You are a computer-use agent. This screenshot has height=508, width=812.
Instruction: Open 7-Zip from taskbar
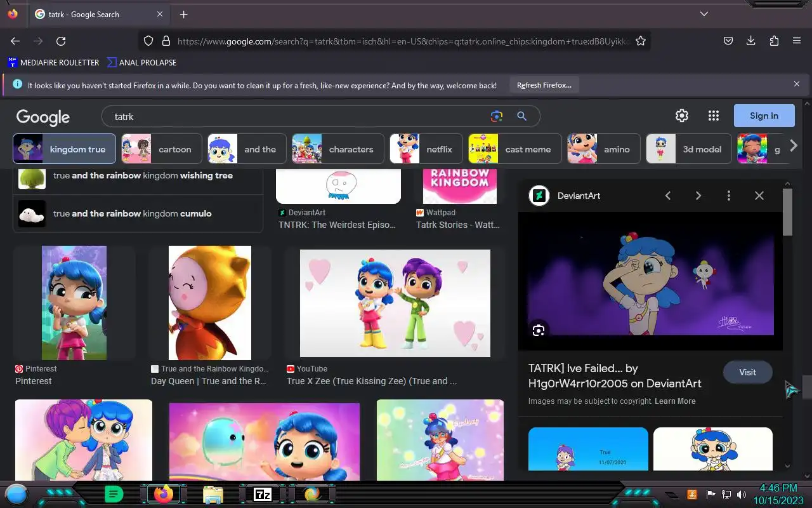[x=263, y=494]
